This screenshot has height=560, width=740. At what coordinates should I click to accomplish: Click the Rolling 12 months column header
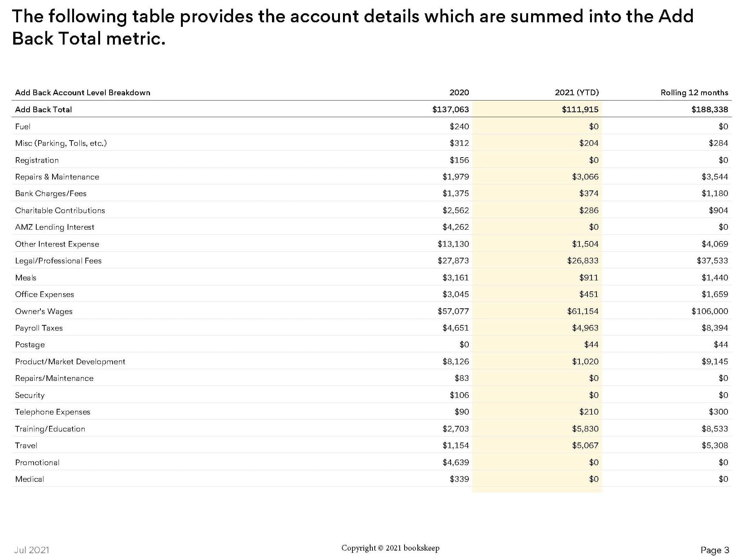coord(694,93)
